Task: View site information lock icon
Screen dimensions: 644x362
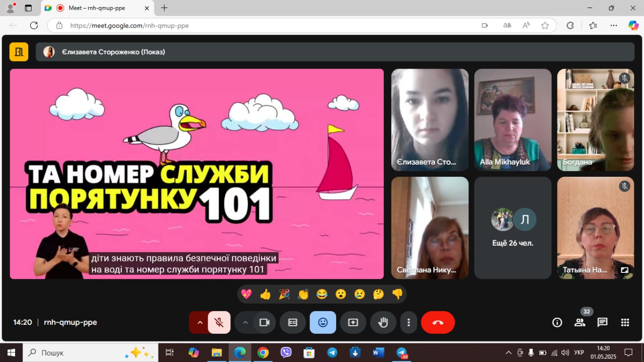Action: click(59, 26)
